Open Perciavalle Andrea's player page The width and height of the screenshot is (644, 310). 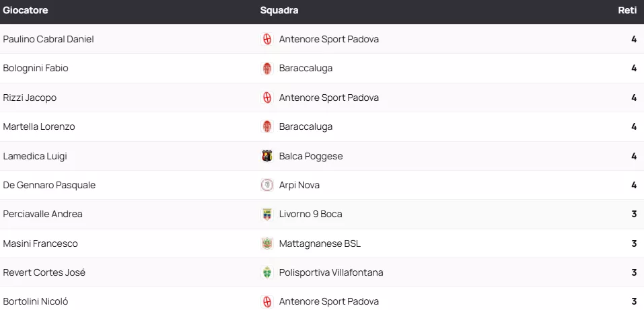click(x=42, y=215)
